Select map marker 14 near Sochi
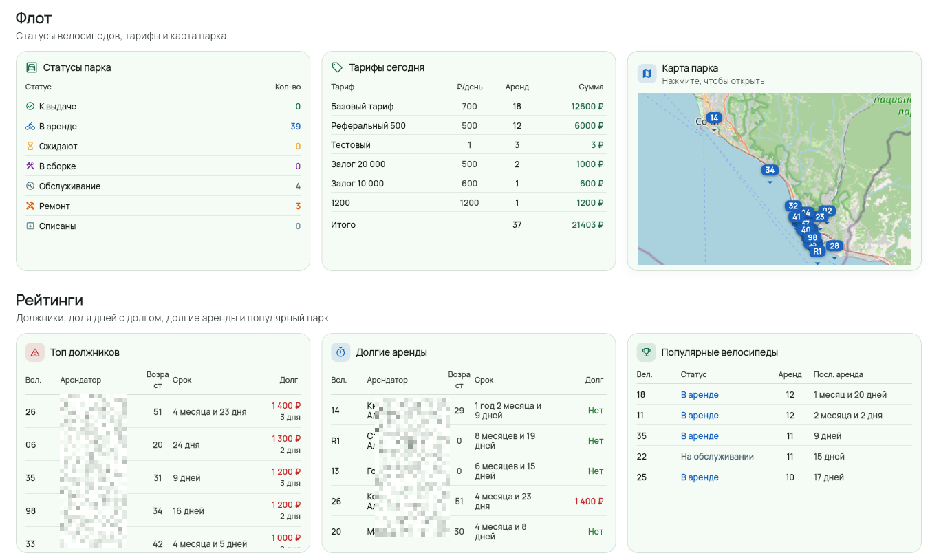Image resolution: width=930 pixels, height=560 pixels. point(715,118)
